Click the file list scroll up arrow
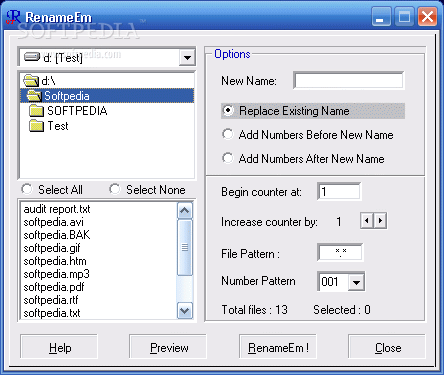The image size is (444, 375). [x=185, y=210]
